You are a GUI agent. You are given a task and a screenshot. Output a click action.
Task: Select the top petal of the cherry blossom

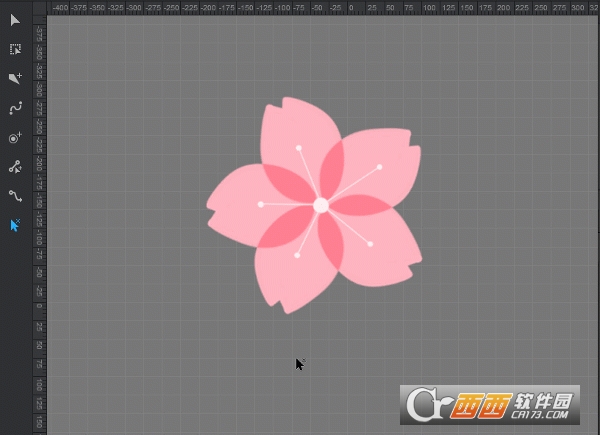292,128
